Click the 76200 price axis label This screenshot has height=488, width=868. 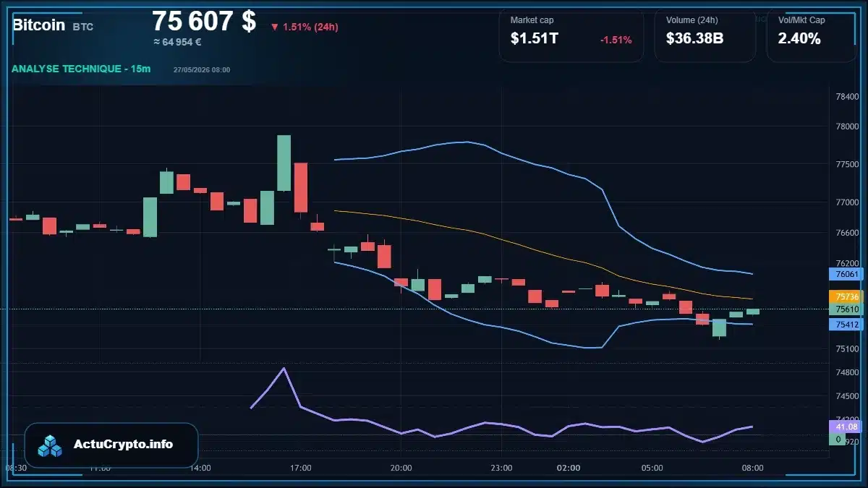(x=847, y=263)
